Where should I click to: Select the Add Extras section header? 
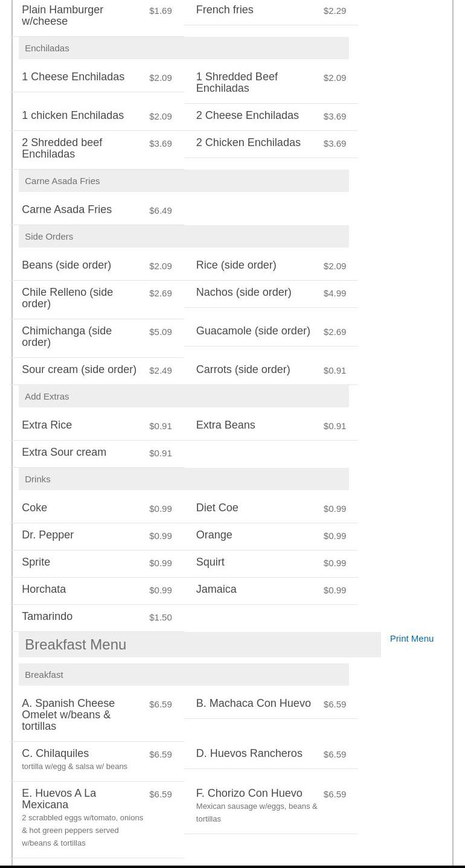pyautogui.click(x=47, y=397)
